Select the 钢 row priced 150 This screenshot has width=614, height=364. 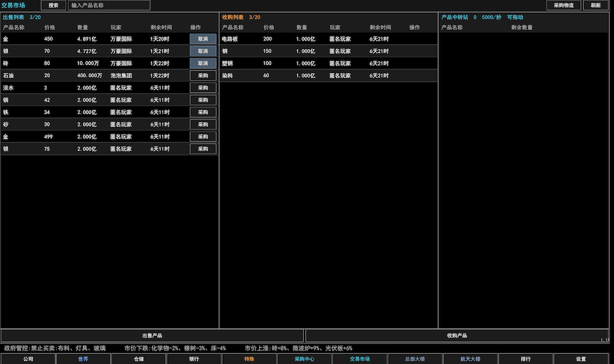pyautogui.click(x=328, y=51)
